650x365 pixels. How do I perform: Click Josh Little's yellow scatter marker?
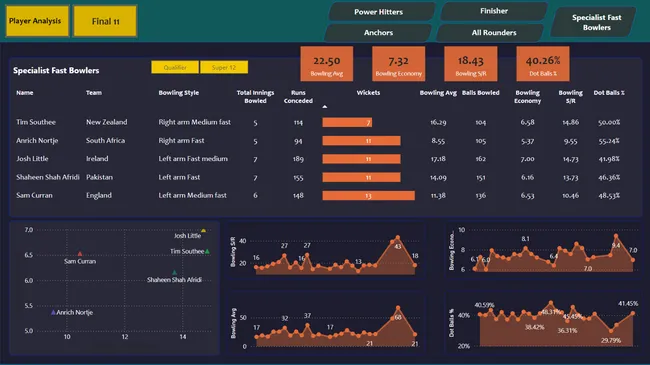(203, 230)
